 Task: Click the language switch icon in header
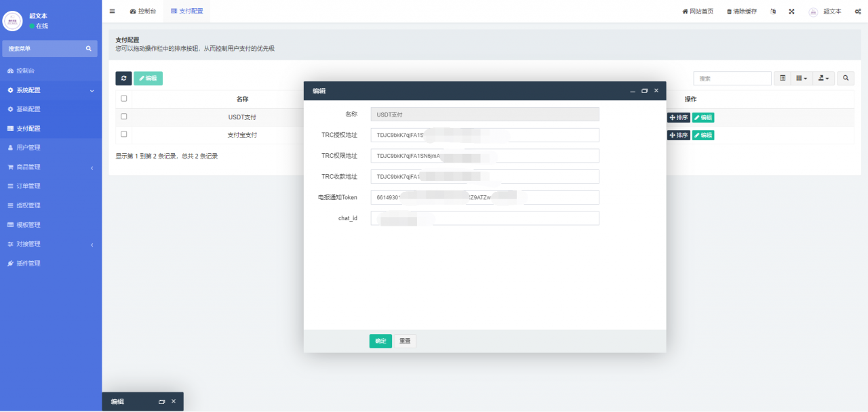(773, 12)
